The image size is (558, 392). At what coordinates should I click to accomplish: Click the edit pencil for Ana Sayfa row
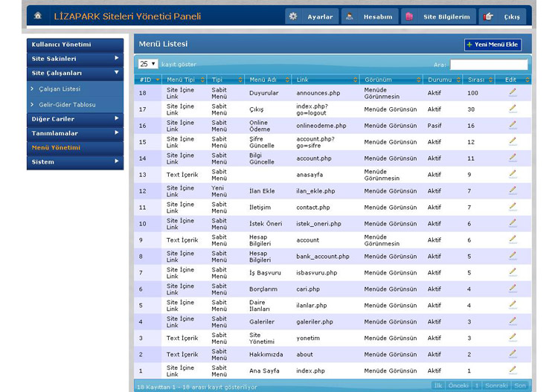pos(512,370)
